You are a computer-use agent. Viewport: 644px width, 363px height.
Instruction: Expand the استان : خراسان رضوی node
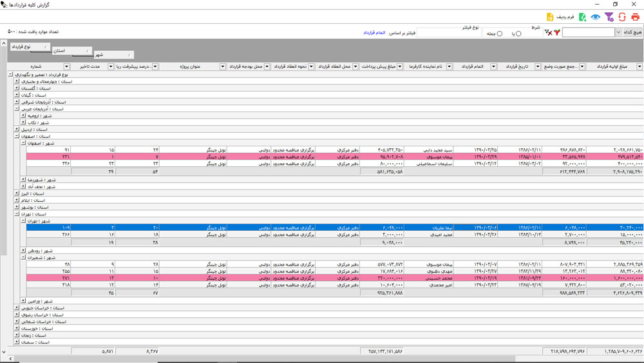click(x=17, y=315)
